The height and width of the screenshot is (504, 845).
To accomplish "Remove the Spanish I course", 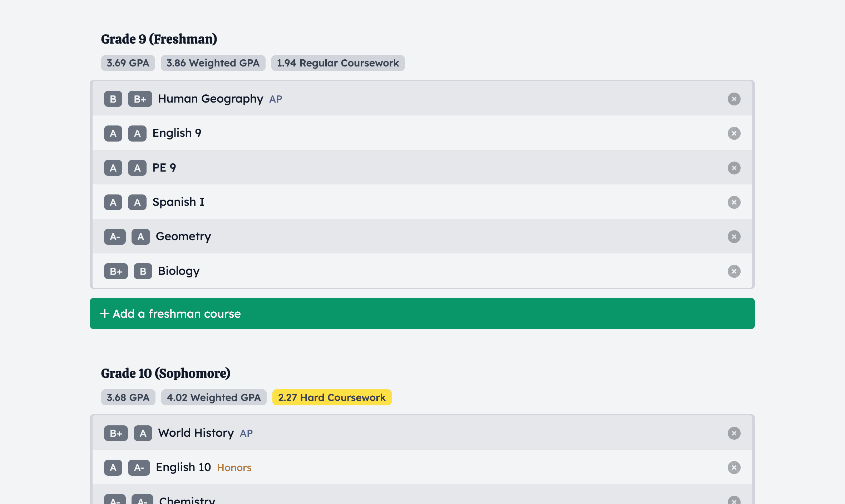I will (x=734, y=202).
